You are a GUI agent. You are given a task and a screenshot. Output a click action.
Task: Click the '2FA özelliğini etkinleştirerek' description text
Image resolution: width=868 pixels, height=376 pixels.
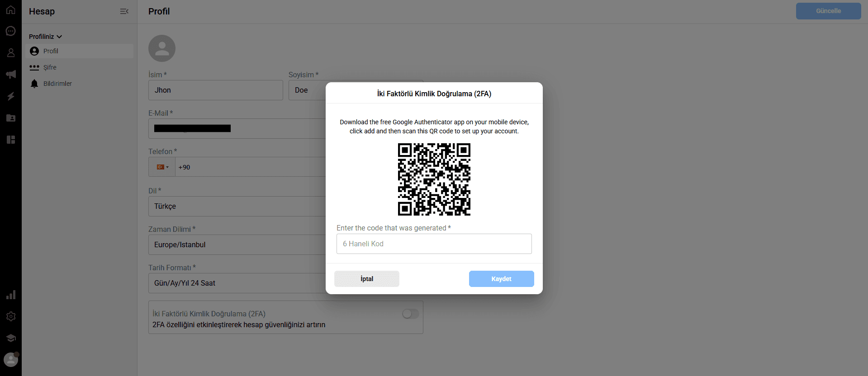coord(239,324)
